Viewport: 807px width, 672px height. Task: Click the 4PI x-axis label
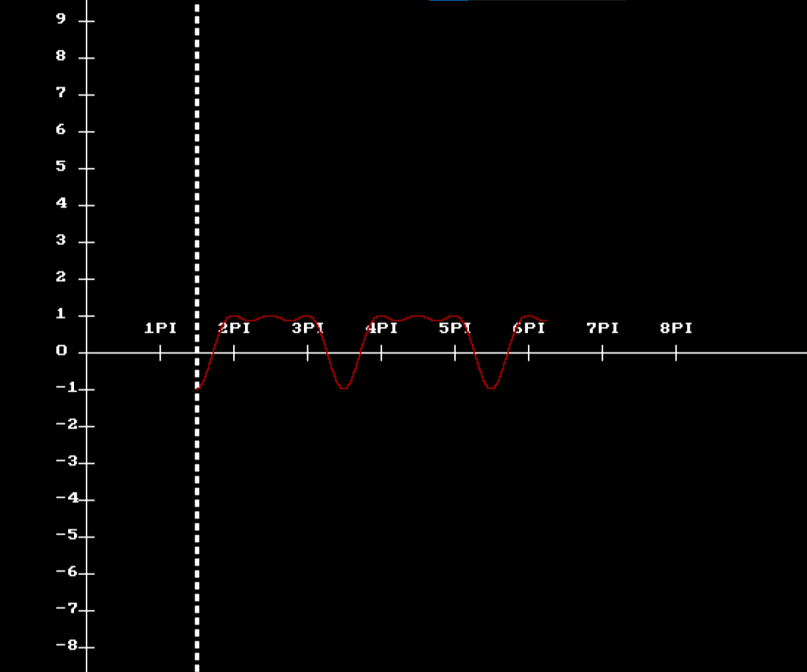point(382,328)
